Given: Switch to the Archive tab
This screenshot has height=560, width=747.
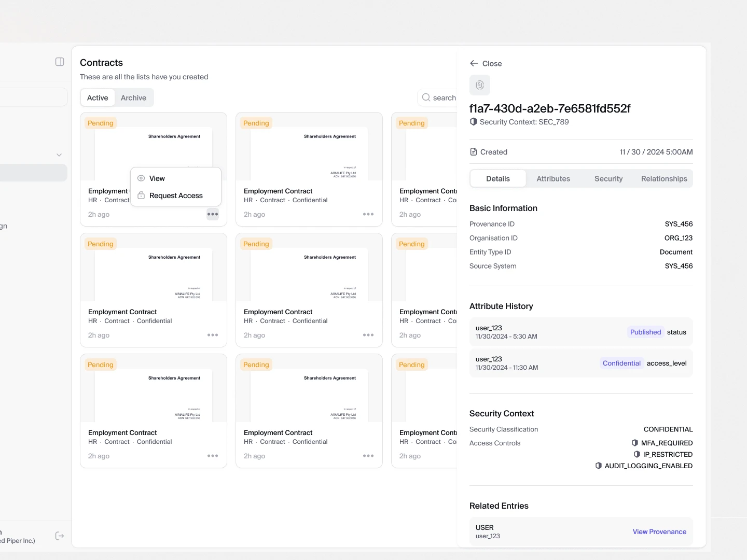Looking at the screenshot, I should 133,97.
